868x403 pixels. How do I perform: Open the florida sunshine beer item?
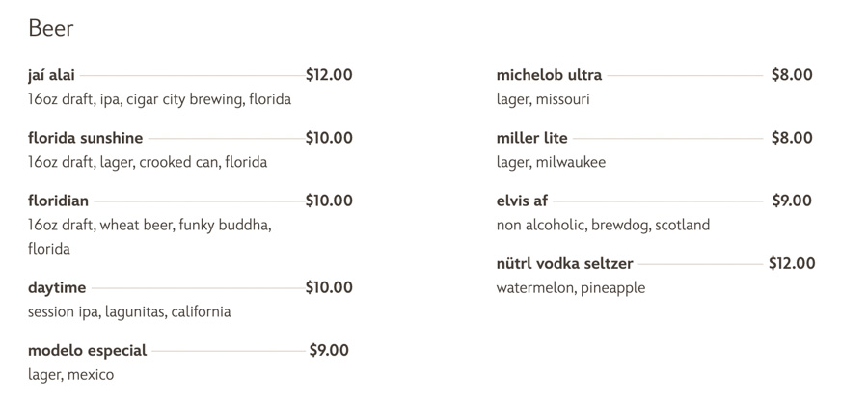coord(85,138)
